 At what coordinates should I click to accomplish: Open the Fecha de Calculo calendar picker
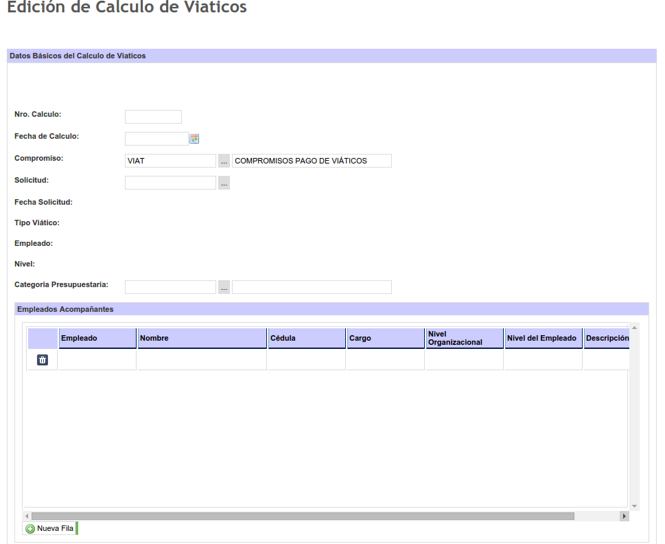coord(195,139)
